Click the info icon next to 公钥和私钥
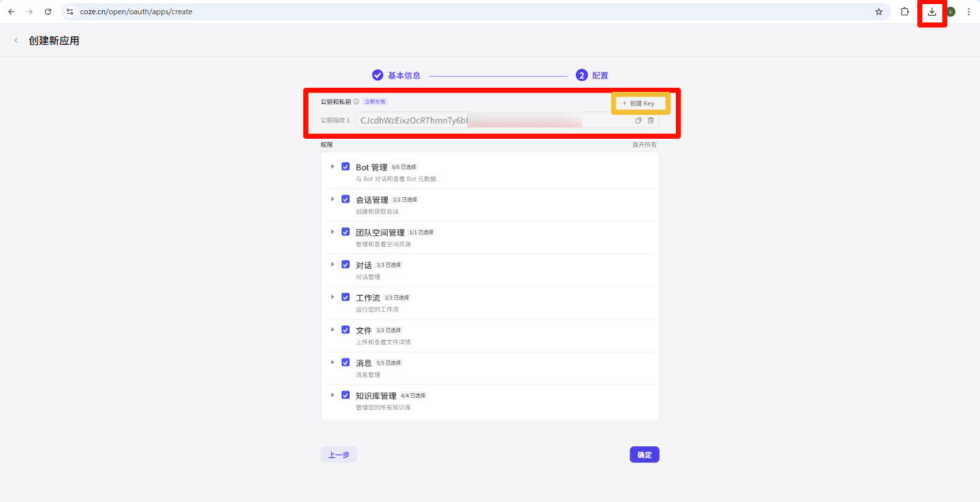Image resolution: width=980 pixels, height=502 pixels. coord(356,102)
